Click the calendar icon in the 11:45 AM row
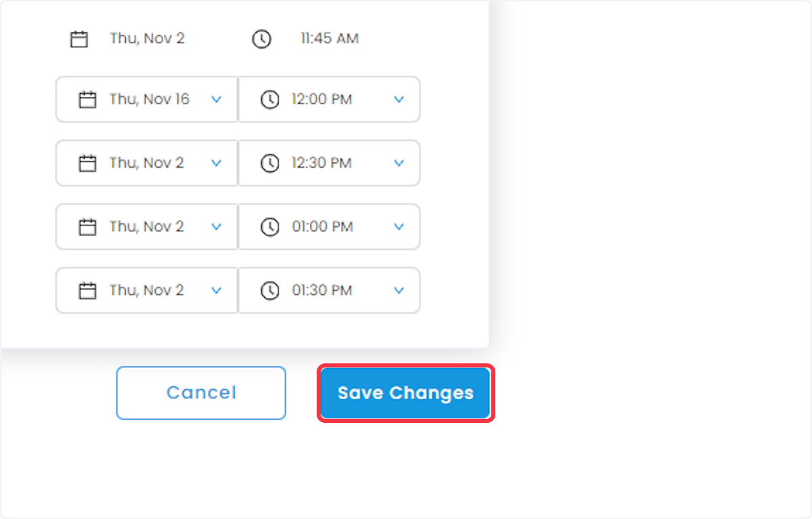The height and width of the screenshot is (519, 812). pyautogui.click(x=80, y=39)
